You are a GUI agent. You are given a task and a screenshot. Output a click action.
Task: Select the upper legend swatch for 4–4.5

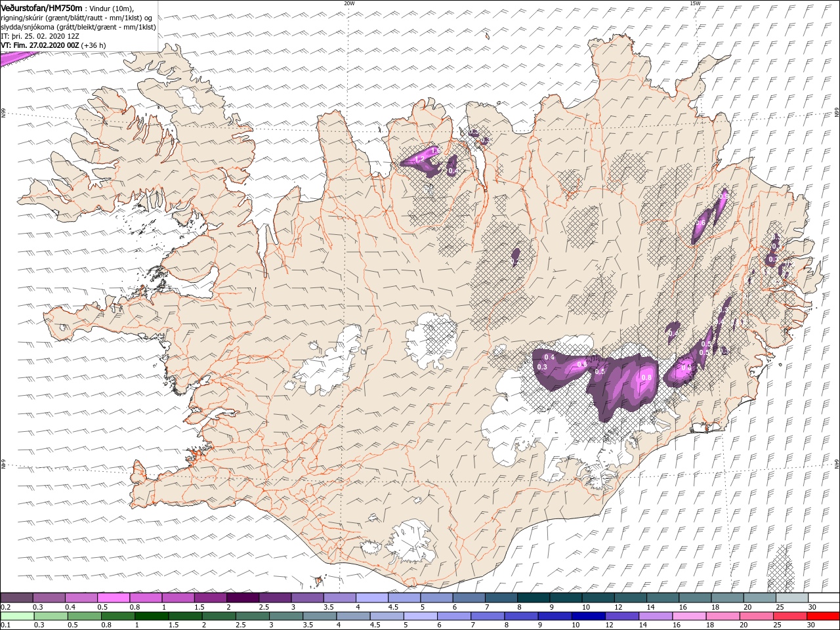(372, 598)
